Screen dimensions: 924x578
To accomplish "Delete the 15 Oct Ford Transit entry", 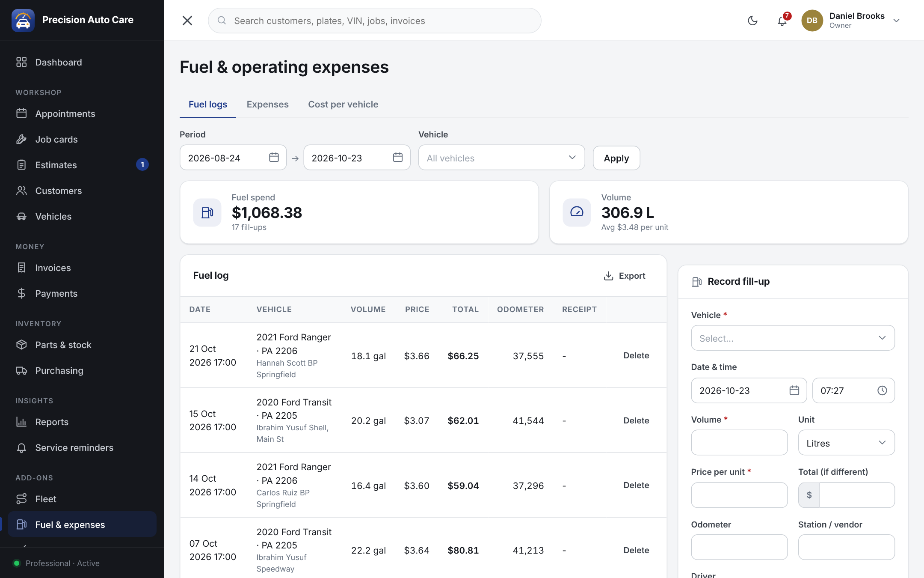I will click(636, 420).
